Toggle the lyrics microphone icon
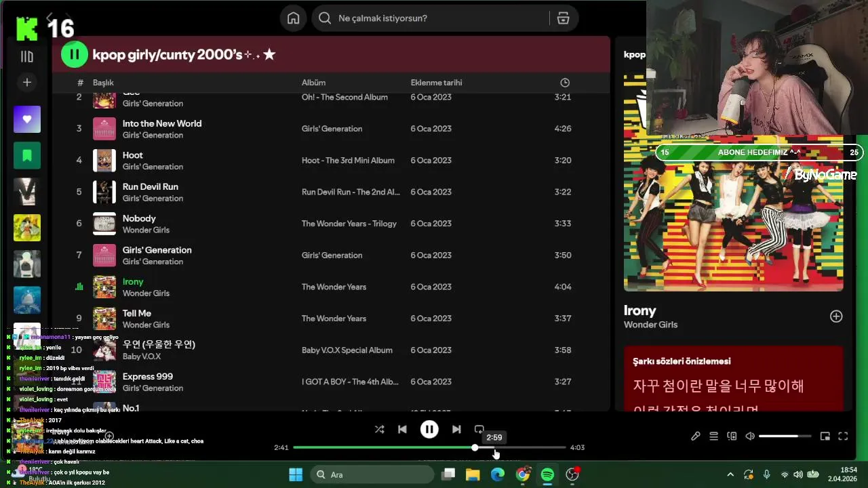The image size is (868, 488). [x=695, y=436]
